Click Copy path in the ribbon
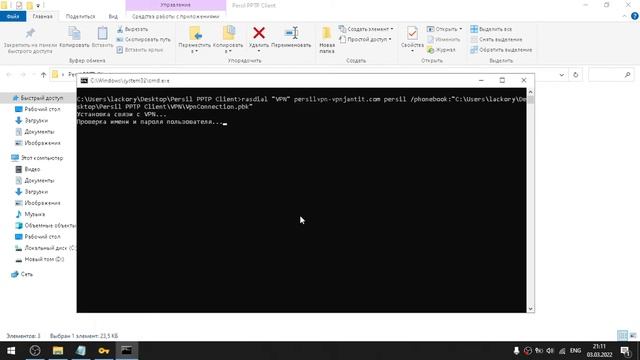Screen dimensions: 640x360 coord(143,40)
